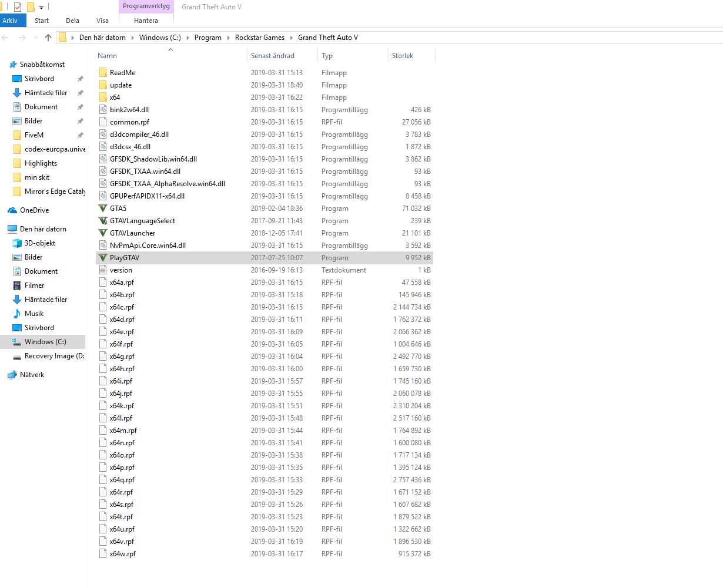The image size is (723, 588).
Task: Select the GFSDK_ShadowLib.win64.dll file
Action: tap(264, 159)
